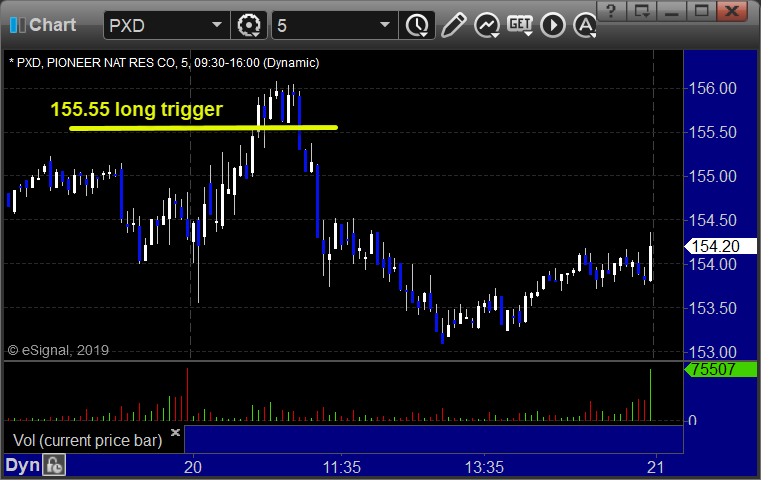Click the 154.00 price axis label
This screenshot has width=761, height=480.
pyautogui.click(x=712, y=265)
